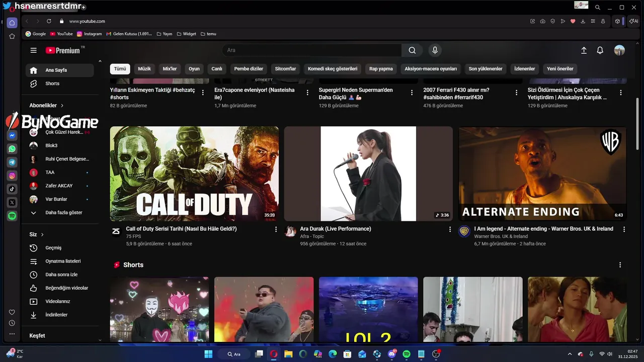The width and height of the screenshot is (644, 362).
Task: Open Instagram in the Opera sidebar
Action: coord(12,175)
